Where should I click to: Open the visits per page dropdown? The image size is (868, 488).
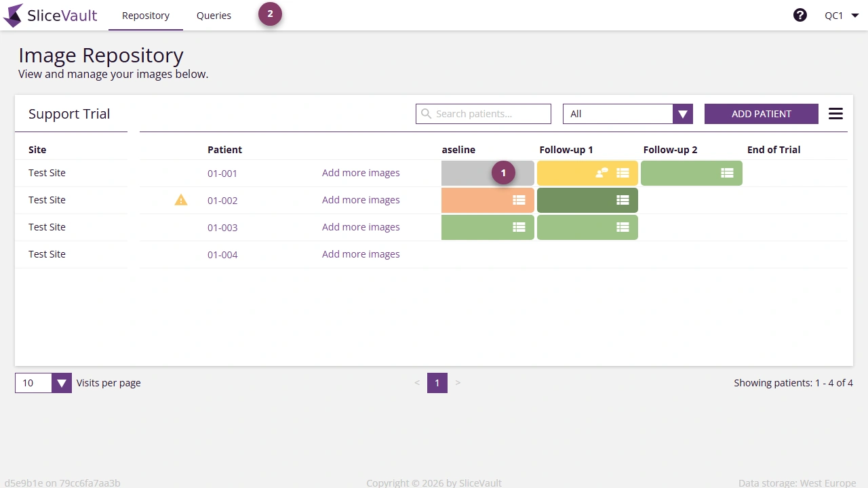point(61,383)
